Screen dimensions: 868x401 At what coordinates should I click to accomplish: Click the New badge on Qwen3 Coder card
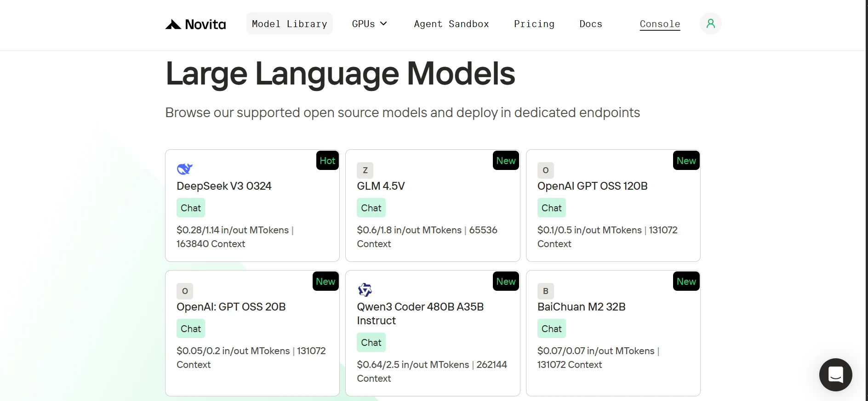tap(506, 282)
